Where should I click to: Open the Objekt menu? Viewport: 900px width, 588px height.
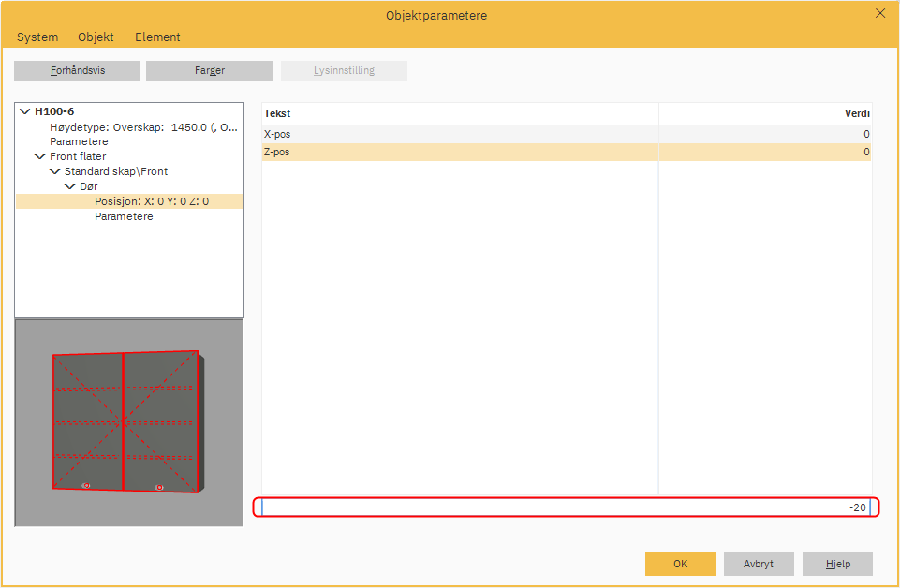pos(96,37)
